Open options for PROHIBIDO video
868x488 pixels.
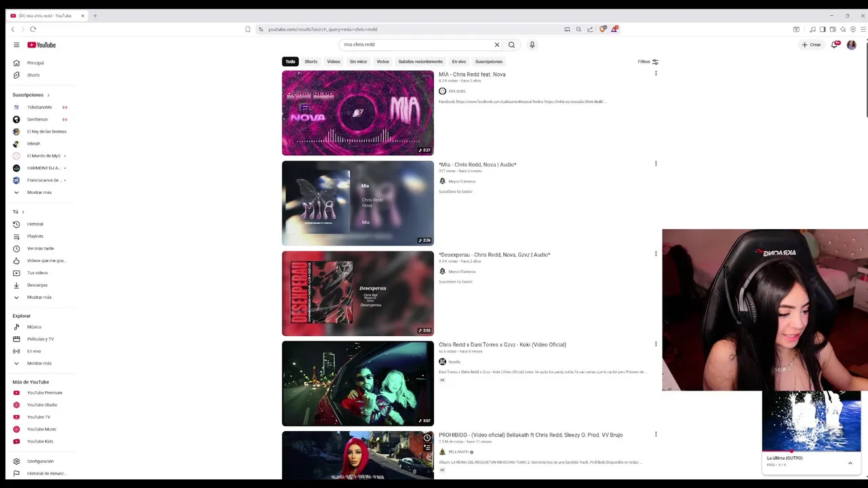coord(656,434)
